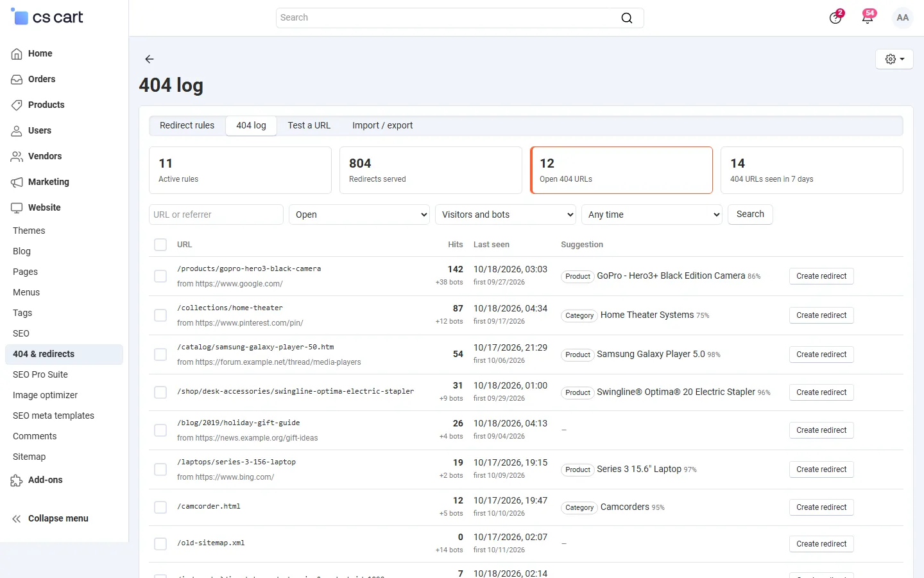Open the Test a URL tab
The width and height of the screenshot is (924, 578).
[309, 126]
